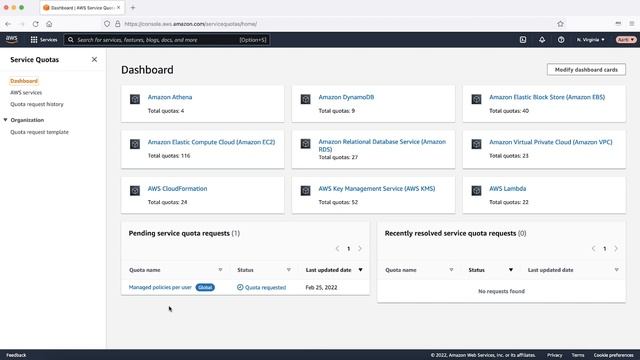Open Quota request history in sidebar
Screen dimensions: 640x360
tap(37, 104)
